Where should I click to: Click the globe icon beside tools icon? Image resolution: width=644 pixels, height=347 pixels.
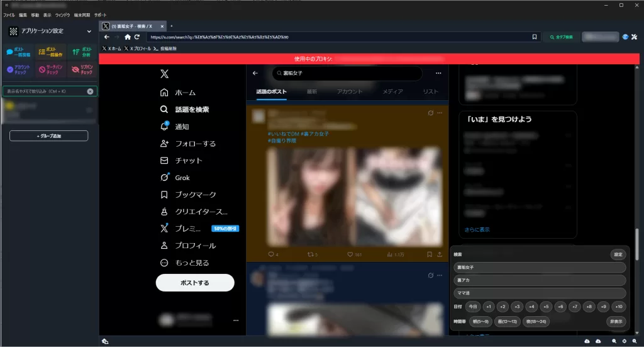[625, 37]
